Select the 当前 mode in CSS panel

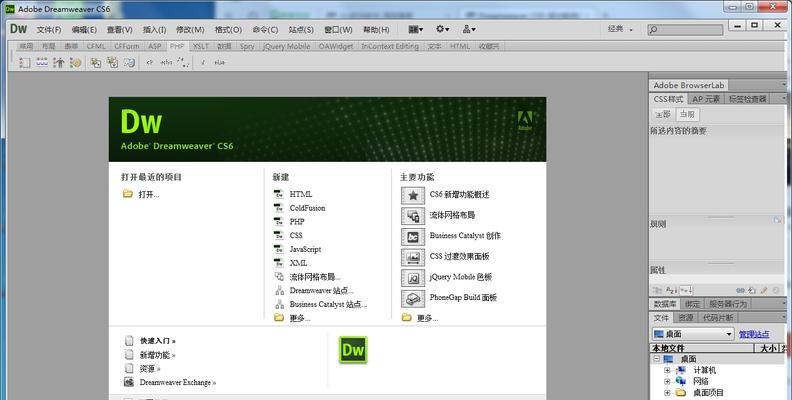[687, 114]
